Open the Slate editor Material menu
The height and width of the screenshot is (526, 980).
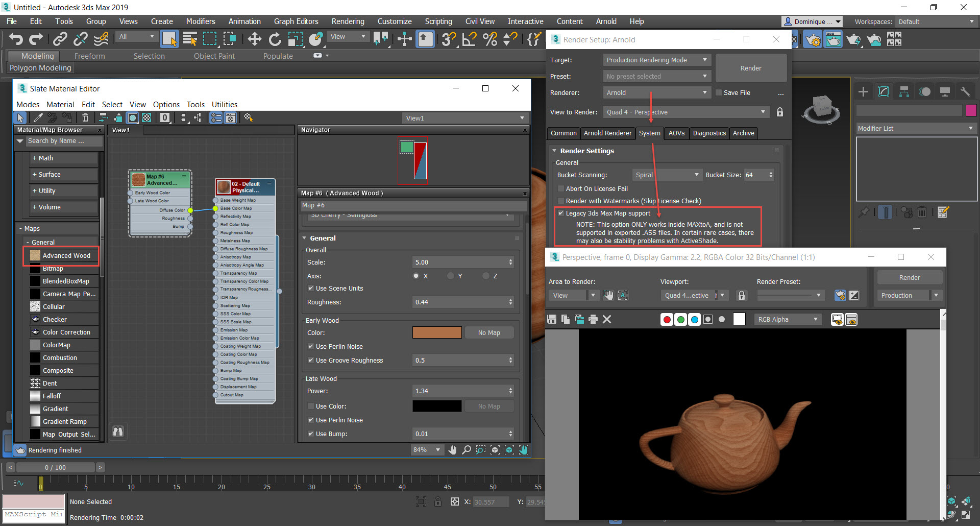point(60,105)
